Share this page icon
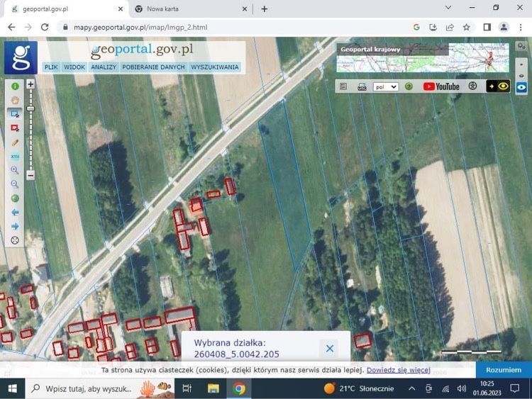The image size is (532, 399). (x=450, y=27)
